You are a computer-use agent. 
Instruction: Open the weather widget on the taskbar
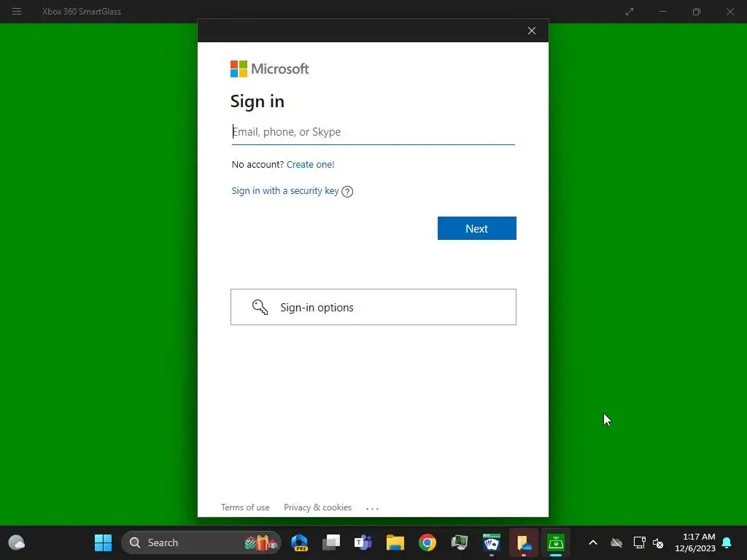click(x=17, y=542)
